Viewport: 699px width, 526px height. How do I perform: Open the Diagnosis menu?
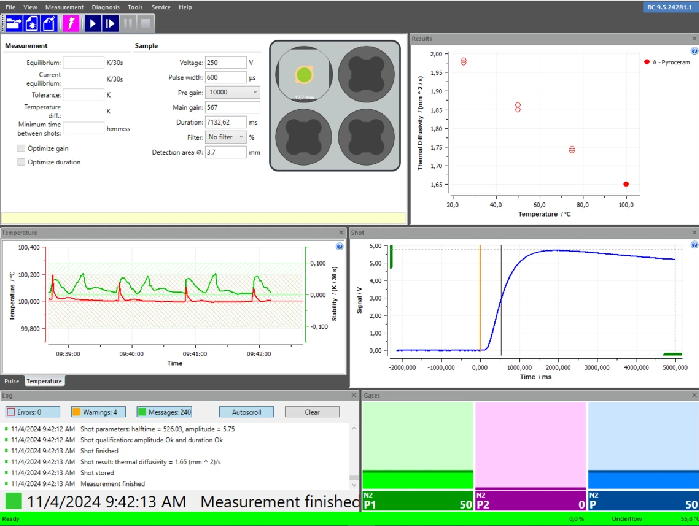point(106,7)
